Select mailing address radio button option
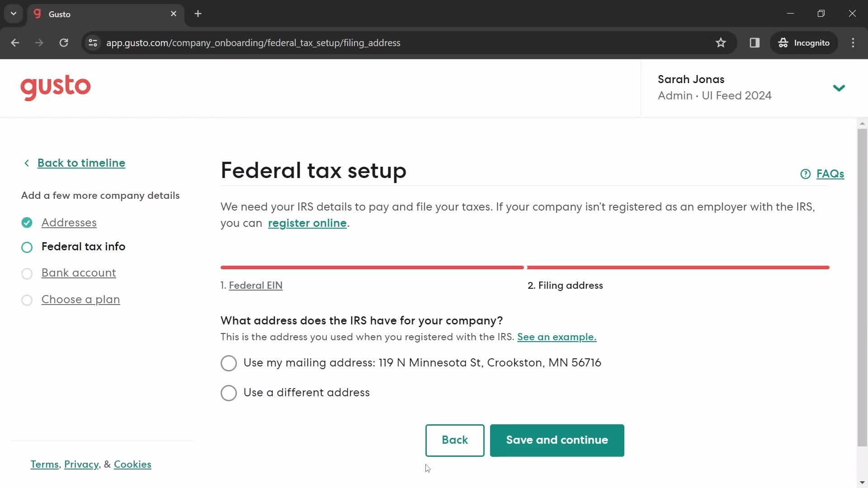Screen dimensions: 868x488 click(x=229, y=363)
